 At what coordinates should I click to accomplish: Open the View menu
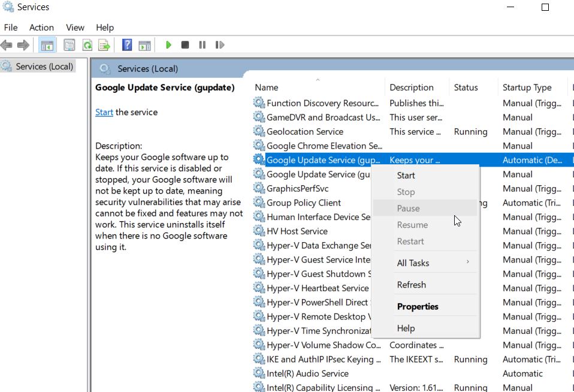(75, 28)
